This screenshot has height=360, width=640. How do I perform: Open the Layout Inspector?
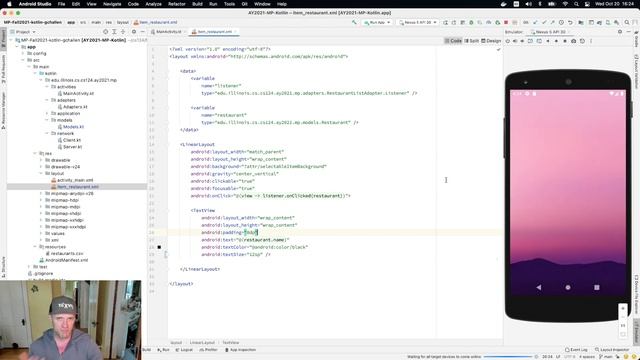tap(612, 350)
